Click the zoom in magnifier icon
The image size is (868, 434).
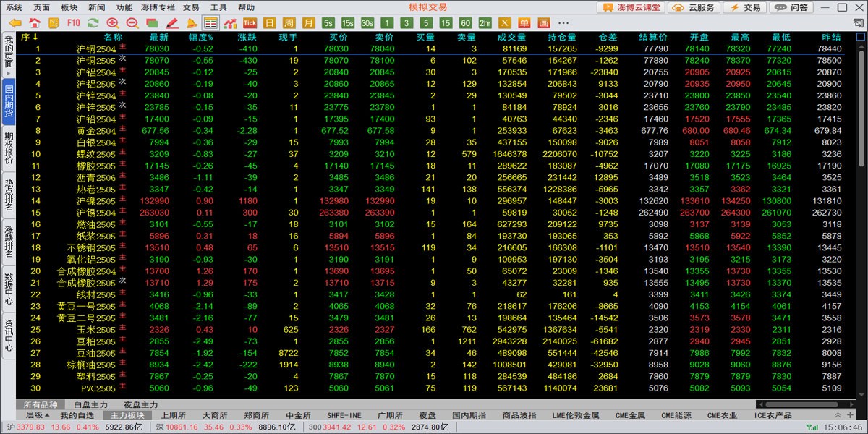[112, 22]
